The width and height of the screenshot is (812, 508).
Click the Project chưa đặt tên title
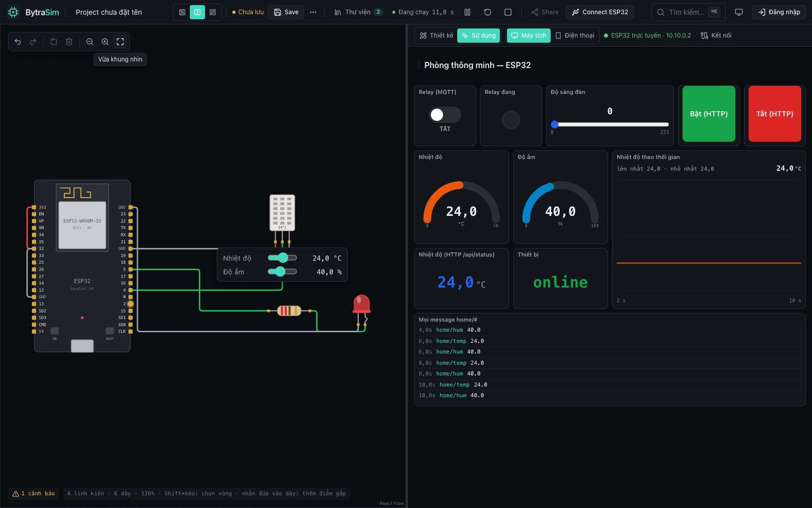tap(109, 12)
